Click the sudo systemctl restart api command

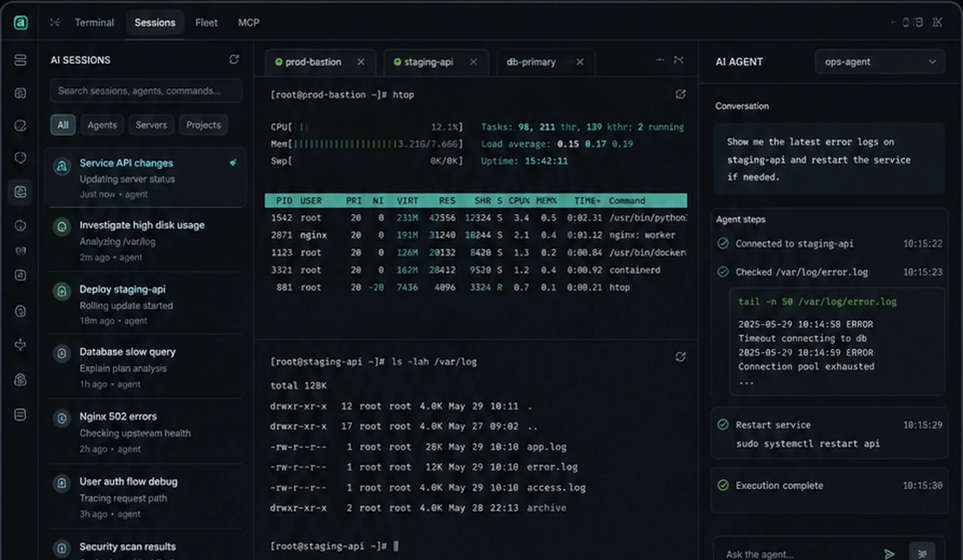808,444
